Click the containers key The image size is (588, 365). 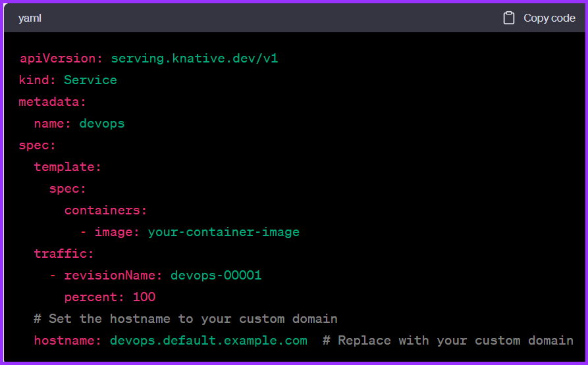click(x=105, y=210)
